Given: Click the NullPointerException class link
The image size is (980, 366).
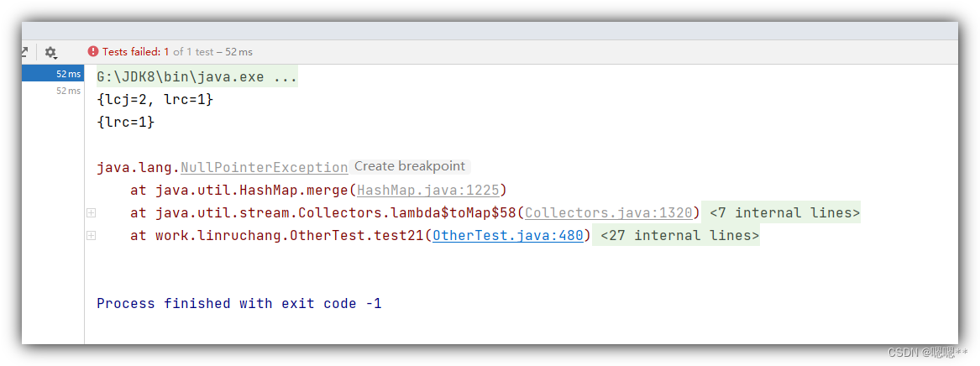Looking at the screenshot, I should 265,168.
